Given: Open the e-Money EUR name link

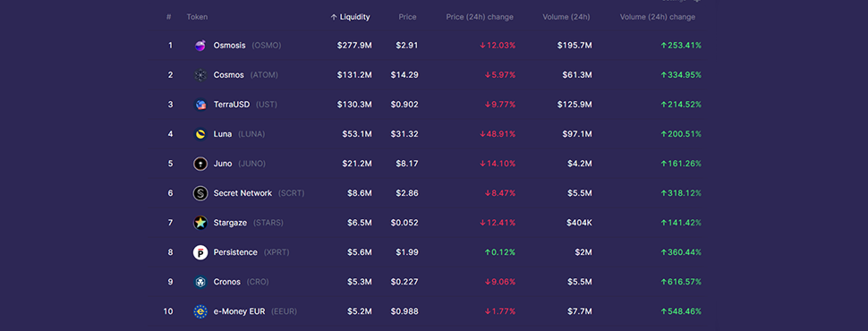Looking at the screenshot, I should pyautogui.click(x=239, y=311).
